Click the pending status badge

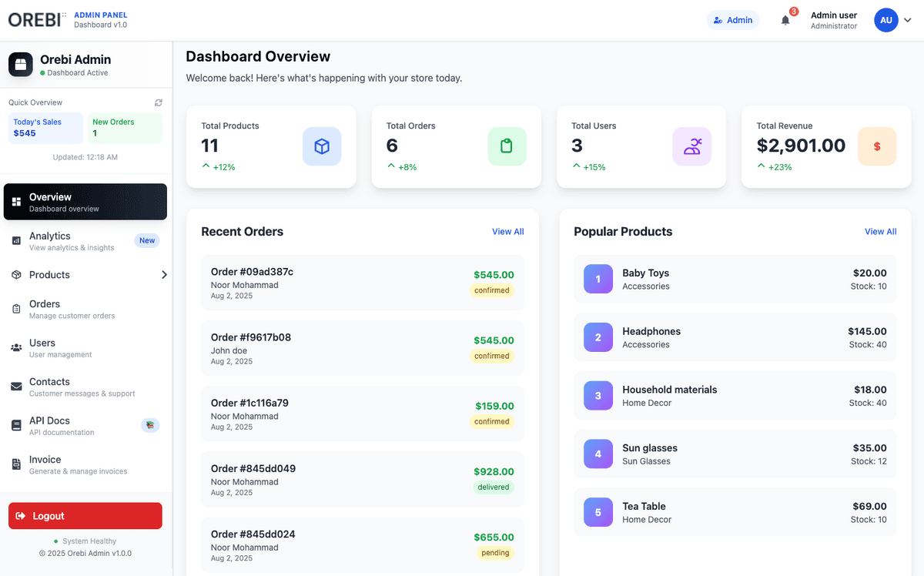pyautogui.click(x=496, y=553)
